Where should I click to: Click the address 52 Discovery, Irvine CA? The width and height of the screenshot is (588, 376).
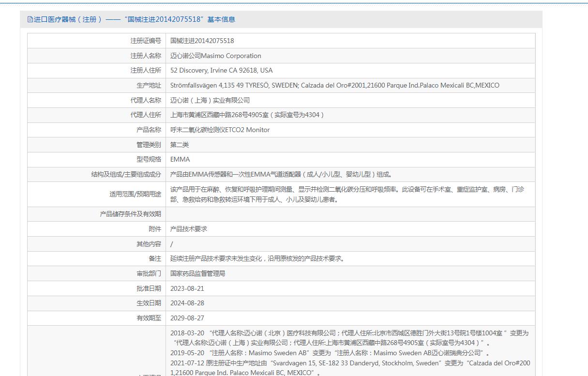pos(221,71)
